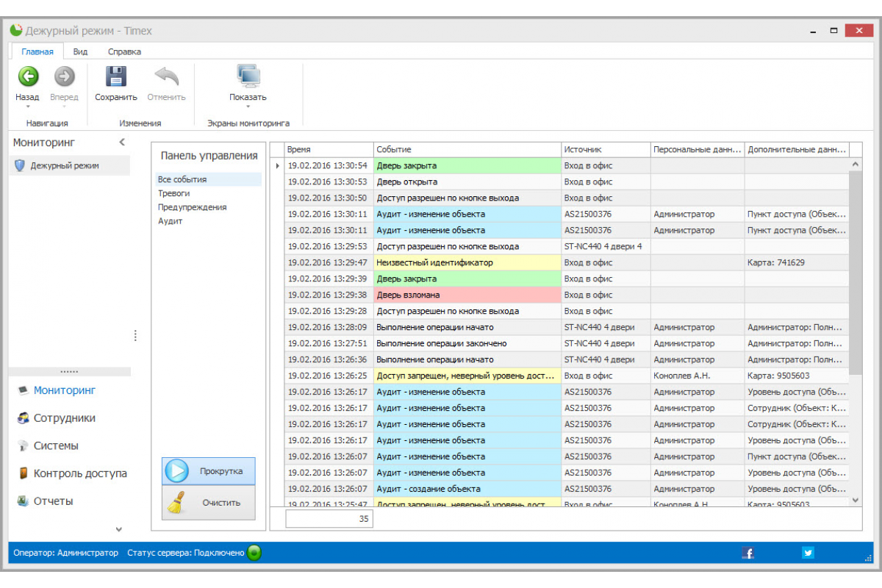The image size is (882, 588).
Task: Collapse the Мониторинг side panel chevron
Action: [x=122, y=143]
